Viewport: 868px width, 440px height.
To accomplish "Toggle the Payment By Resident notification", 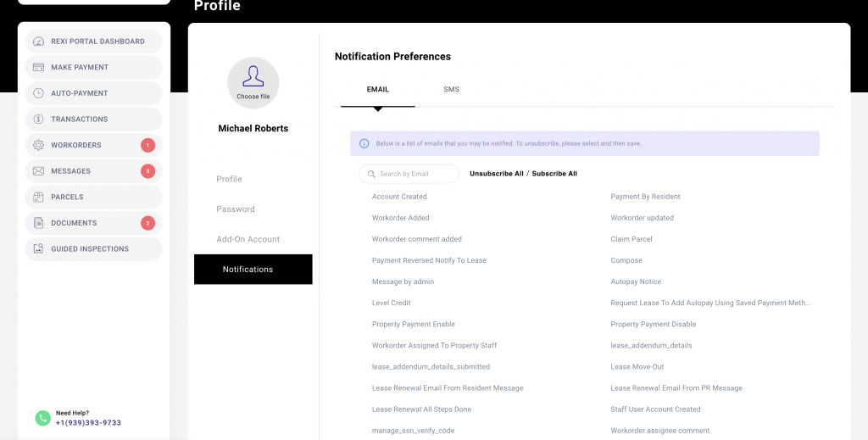I will pos(645,197).
